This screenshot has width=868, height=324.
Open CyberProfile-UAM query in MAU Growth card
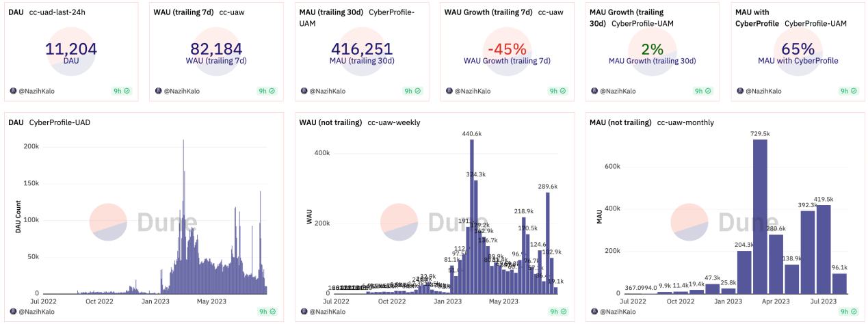pos(642,23)
